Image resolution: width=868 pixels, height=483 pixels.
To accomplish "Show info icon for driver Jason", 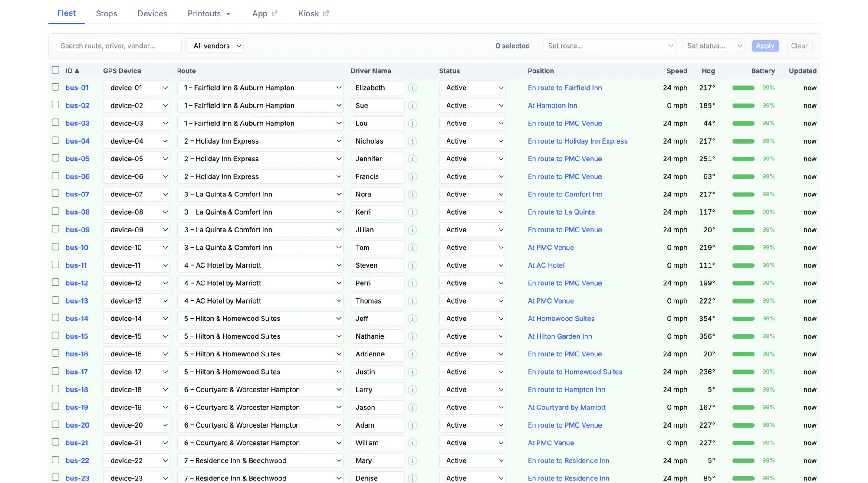I will pyautogui.click(x=412, y=408).
